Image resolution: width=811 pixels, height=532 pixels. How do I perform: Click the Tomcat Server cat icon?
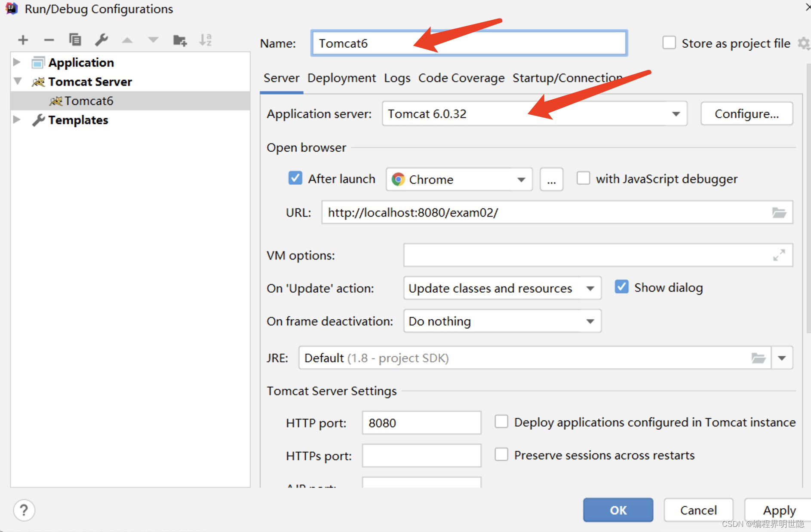point(38,82)
